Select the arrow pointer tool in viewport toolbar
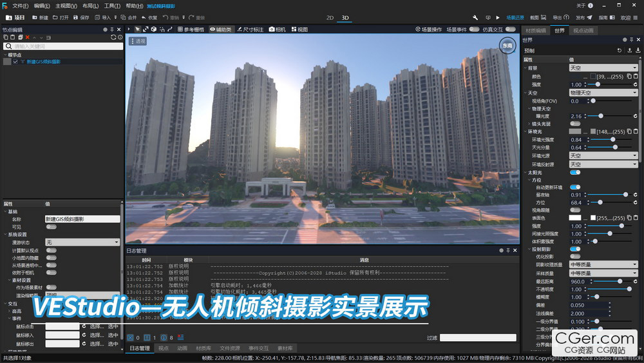This screenshot has width=644, height=363. coord(138,29)
